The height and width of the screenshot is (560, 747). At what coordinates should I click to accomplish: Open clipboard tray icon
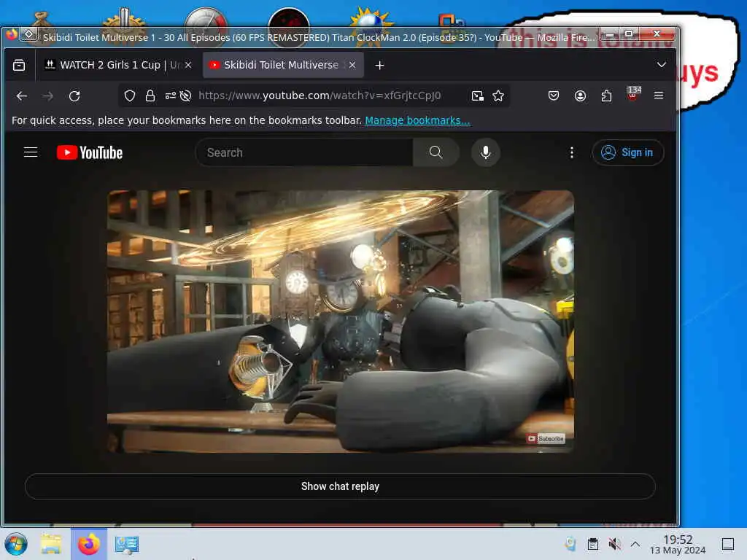point(592,544)
